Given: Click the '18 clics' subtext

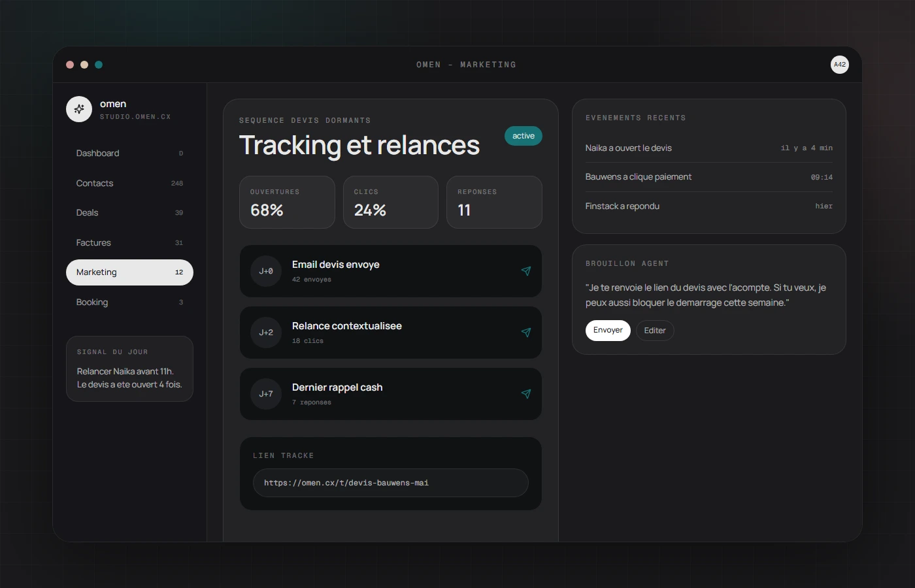Looking at the screenshot, I should (308, 341).
